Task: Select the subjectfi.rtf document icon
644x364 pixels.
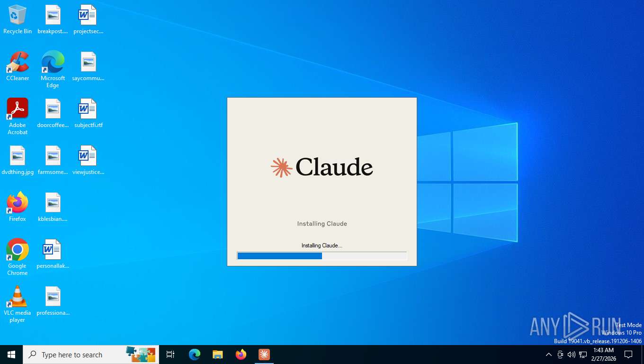Action: coord(88,114)
